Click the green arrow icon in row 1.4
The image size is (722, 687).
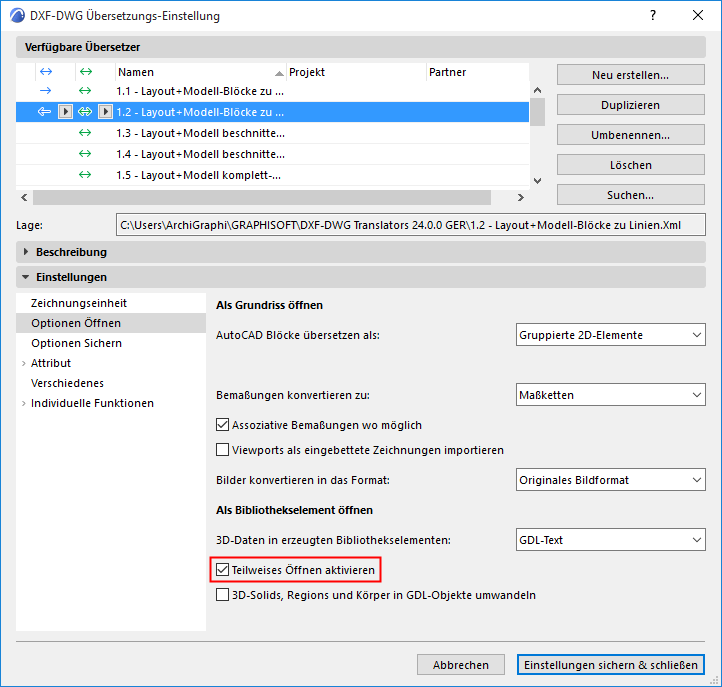(x=85, y=153)
